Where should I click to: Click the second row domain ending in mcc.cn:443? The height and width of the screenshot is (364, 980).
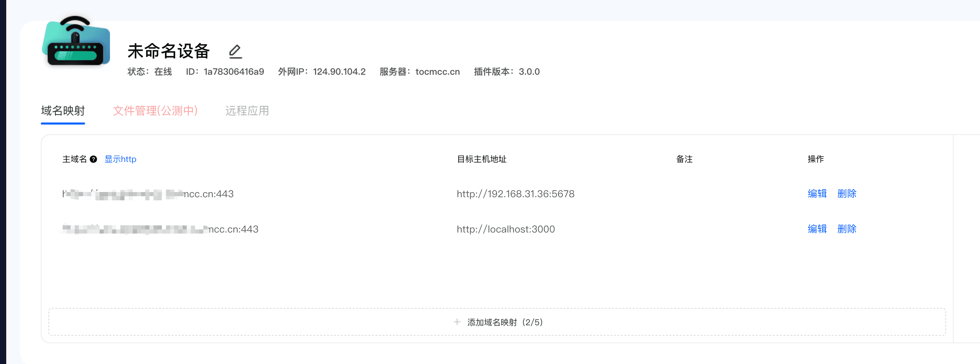click(160, 229)
